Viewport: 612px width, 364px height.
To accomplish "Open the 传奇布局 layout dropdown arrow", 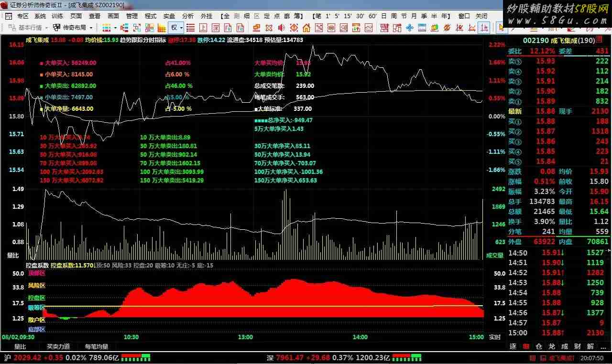I will (91, 28).
